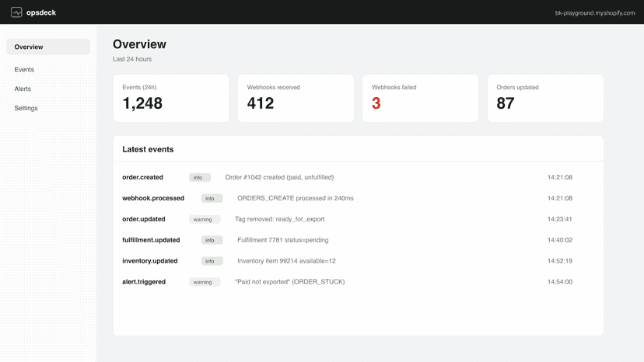
Task: Select the Webhooks failed card
Action: coord(420,98)
